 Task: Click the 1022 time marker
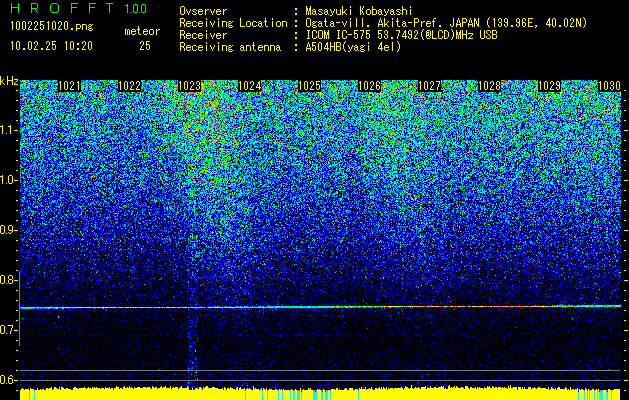[130, 86]
